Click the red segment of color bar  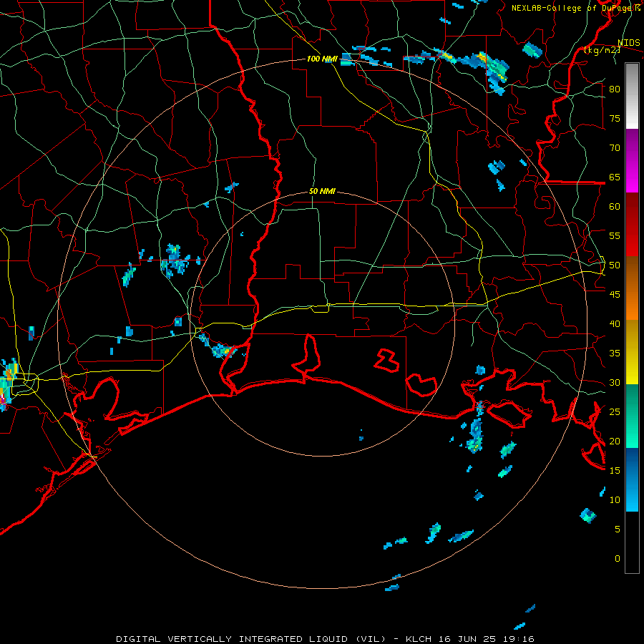point(632,224)
